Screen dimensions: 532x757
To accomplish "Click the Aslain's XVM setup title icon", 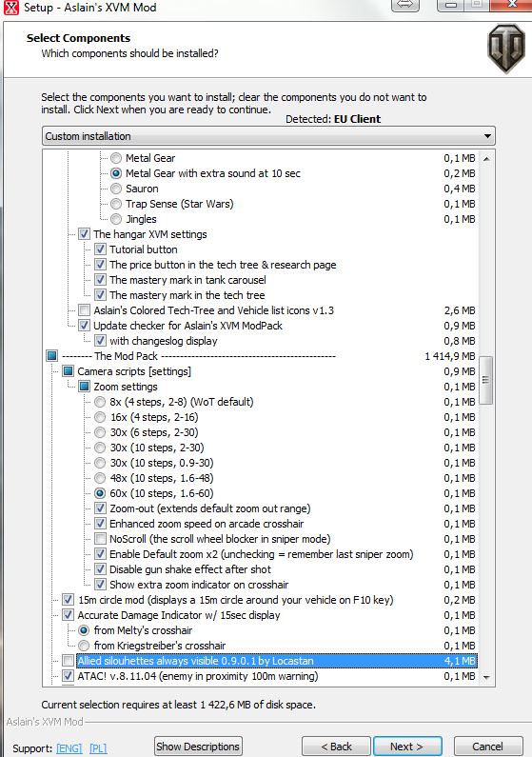I will coord(11,8).
